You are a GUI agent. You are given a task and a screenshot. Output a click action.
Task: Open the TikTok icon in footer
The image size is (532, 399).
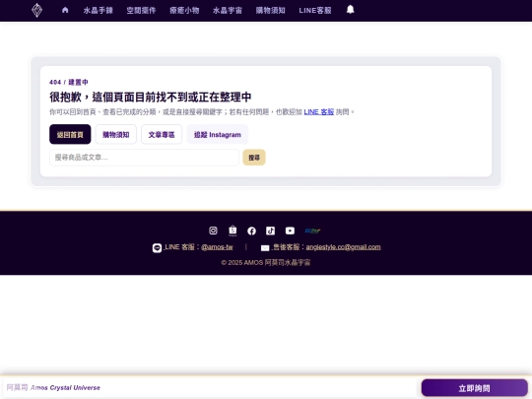tap(270, 232)
